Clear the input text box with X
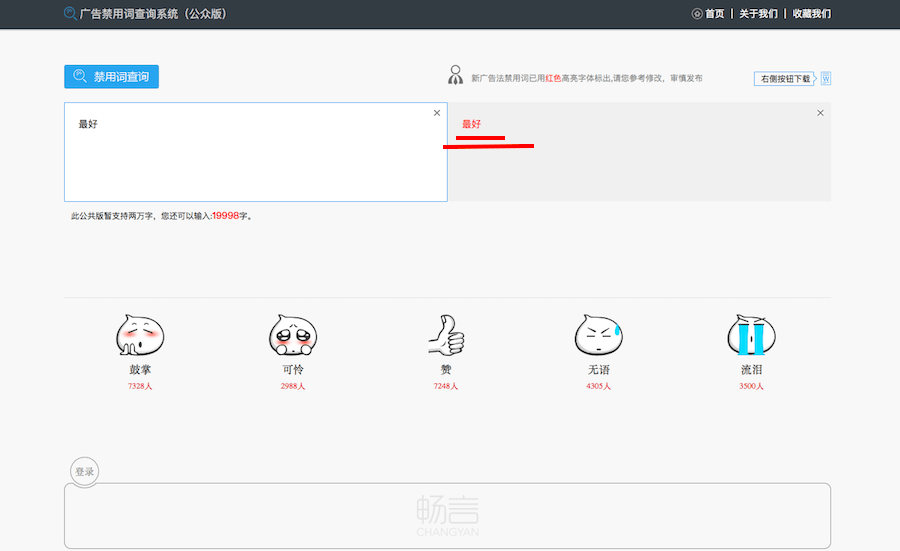 [x=437, y=113]
